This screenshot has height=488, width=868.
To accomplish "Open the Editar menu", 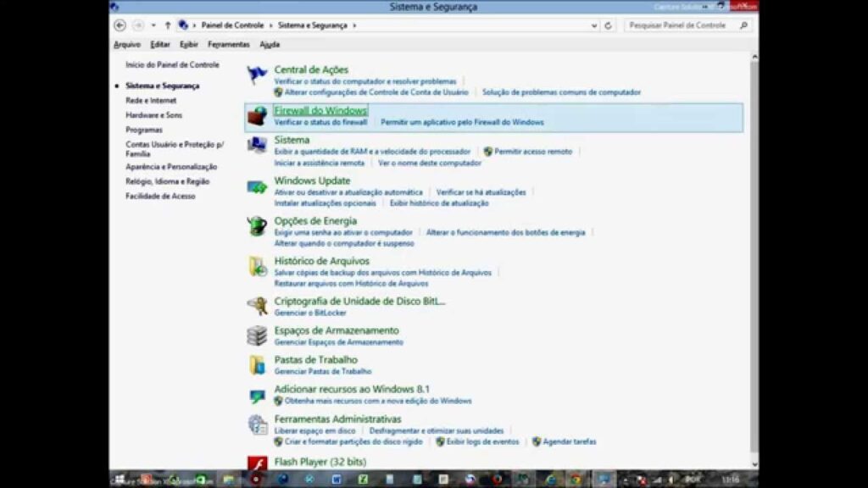I will click(x=160, y=44).
